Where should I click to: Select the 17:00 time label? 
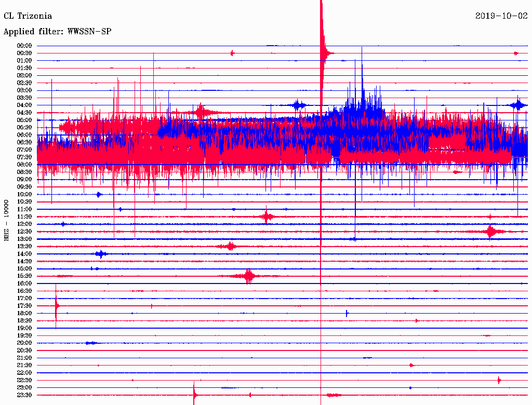(x=24, y=299)
